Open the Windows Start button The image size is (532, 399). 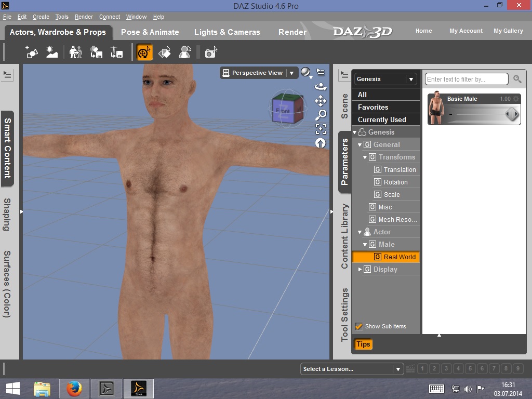[x=13, y=389]
